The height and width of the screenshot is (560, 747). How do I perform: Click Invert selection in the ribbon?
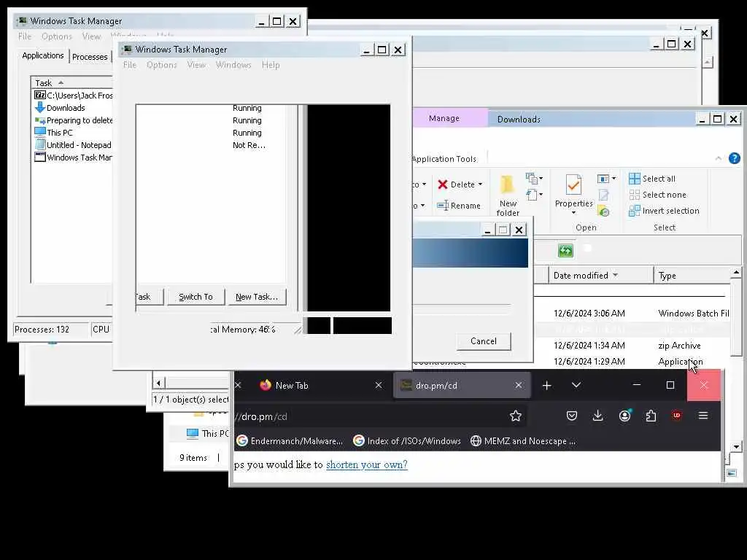[x=664, y=211]
